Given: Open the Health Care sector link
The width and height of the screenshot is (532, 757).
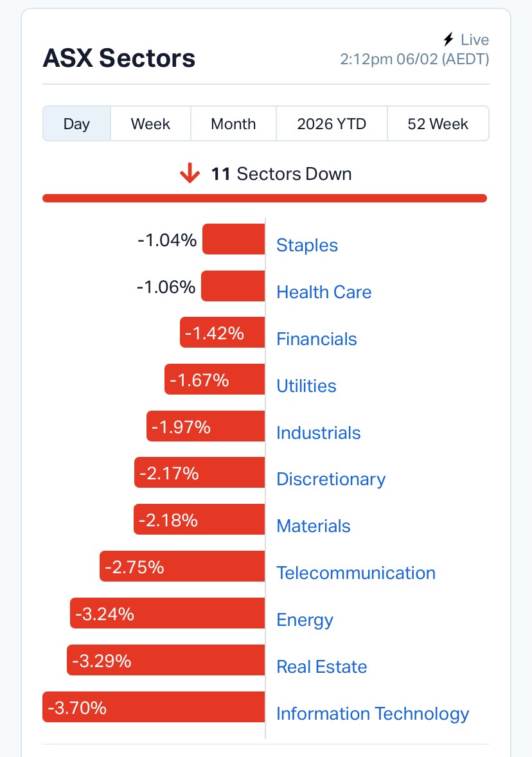Looking at the screenshot, I should tap(324, 292).
